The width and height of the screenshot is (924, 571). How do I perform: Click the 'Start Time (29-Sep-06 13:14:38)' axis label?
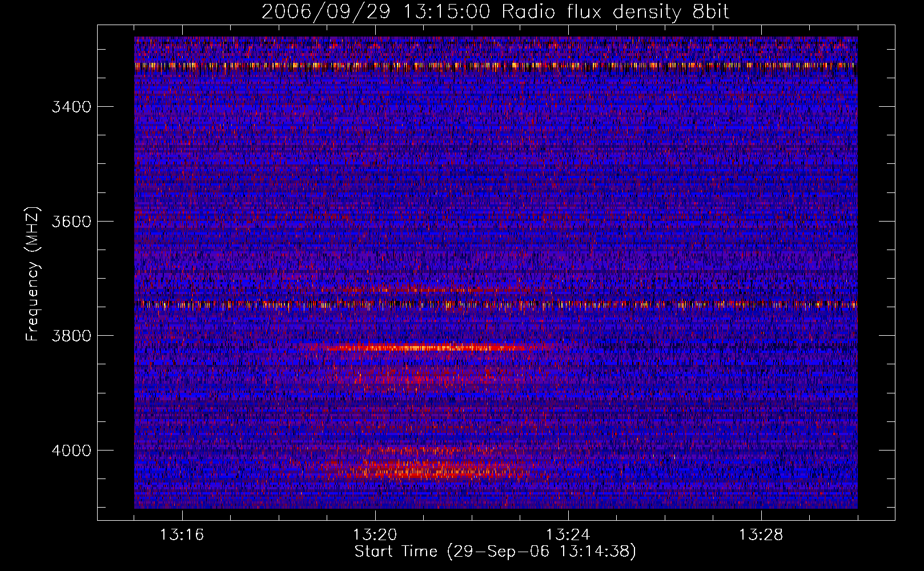[495, 552]
